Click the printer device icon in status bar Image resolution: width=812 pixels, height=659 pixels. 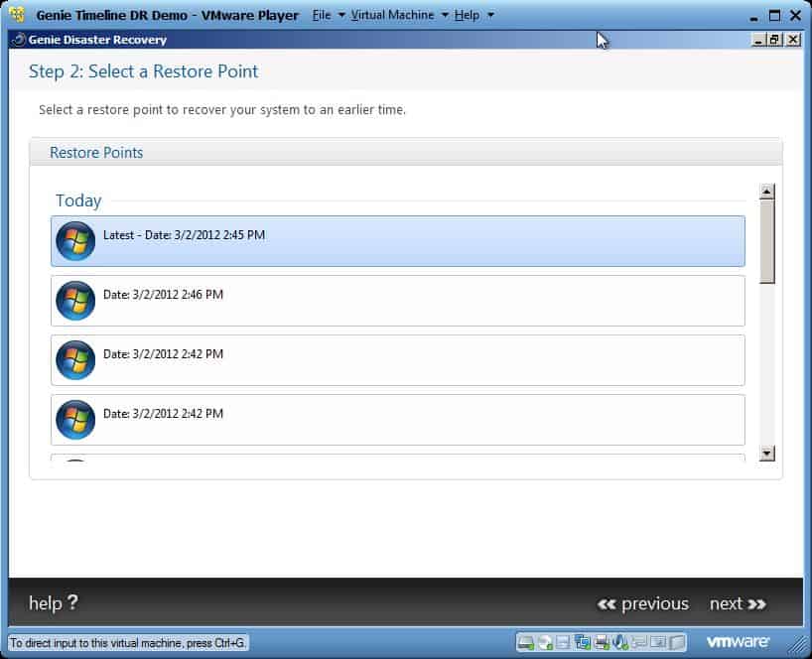click(602, 642)
